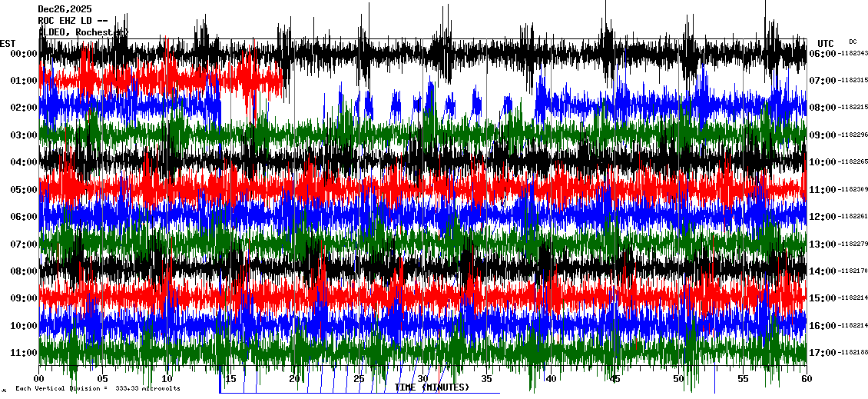Viewport: 868px width, 399px height.
Task: Click the DC offset column header
Action: pyautogui.click(x=853, y=42)
